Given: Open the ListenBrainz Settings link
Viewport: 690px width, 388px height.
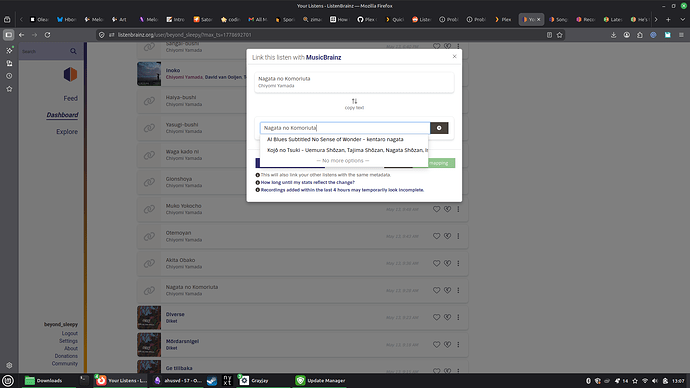Looking at the screenshot, I should click(x=68, y=341).
